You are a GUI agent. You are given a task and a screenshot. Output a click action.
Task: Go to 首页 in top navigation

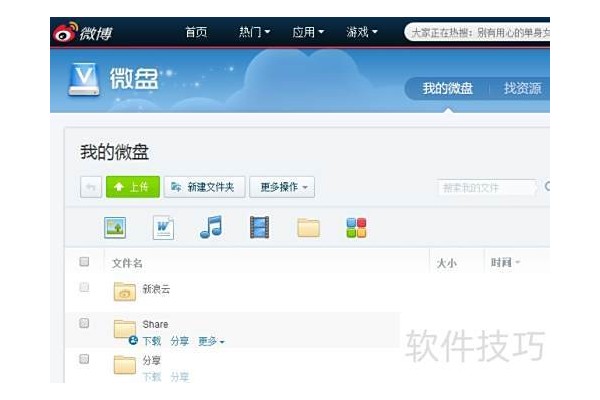[196, 32]
